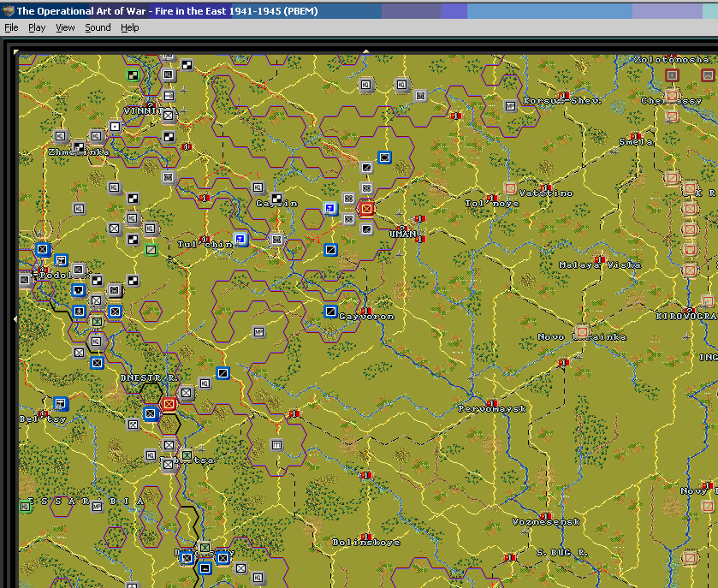The height and width of the screenshot is (588, 718).
Task: Select the green flag unit northwest of Vinnitsa
Action: coord(133,75)
